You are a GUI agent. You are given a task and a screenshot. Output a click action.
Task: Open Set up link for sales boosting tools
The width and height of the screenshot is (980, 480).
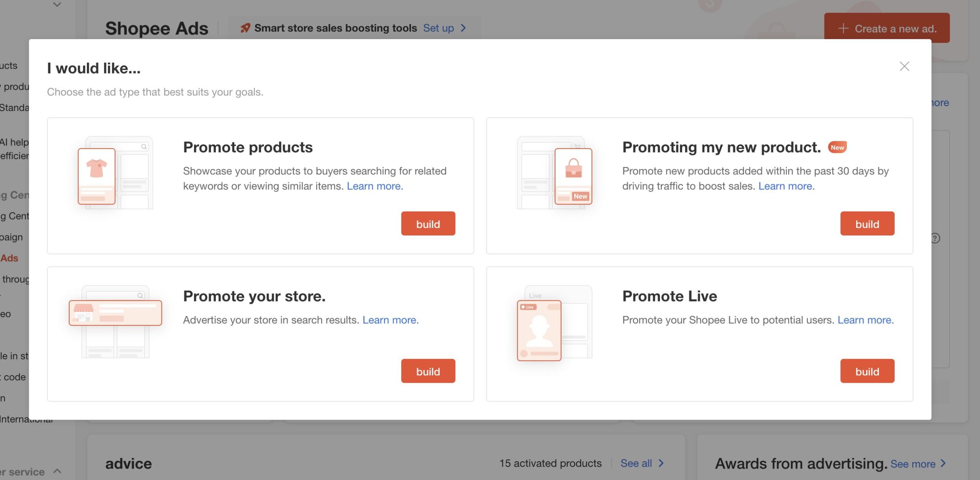tap(438, 28)
